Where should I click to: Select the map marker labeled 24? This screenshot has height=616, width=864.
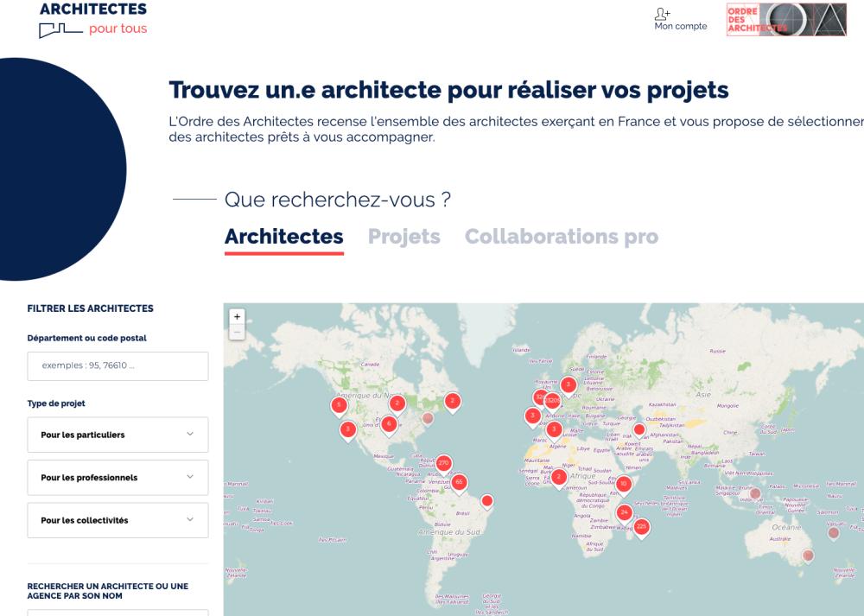pyautogui.click(x=625, y=513)
